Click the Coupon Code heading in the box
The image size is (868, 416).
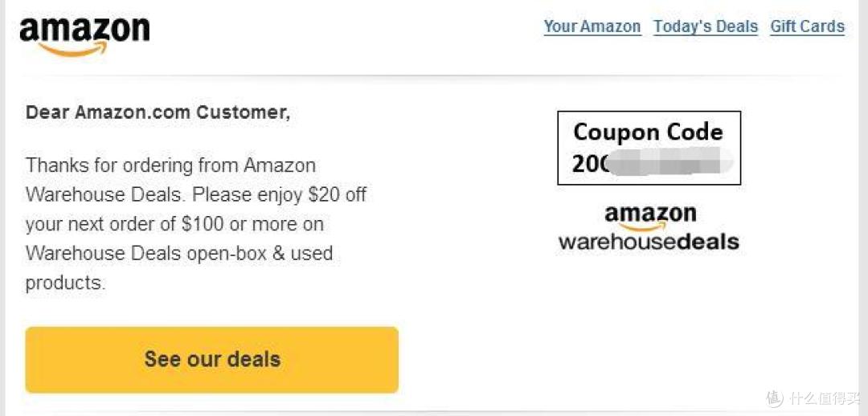click(649, 133)
